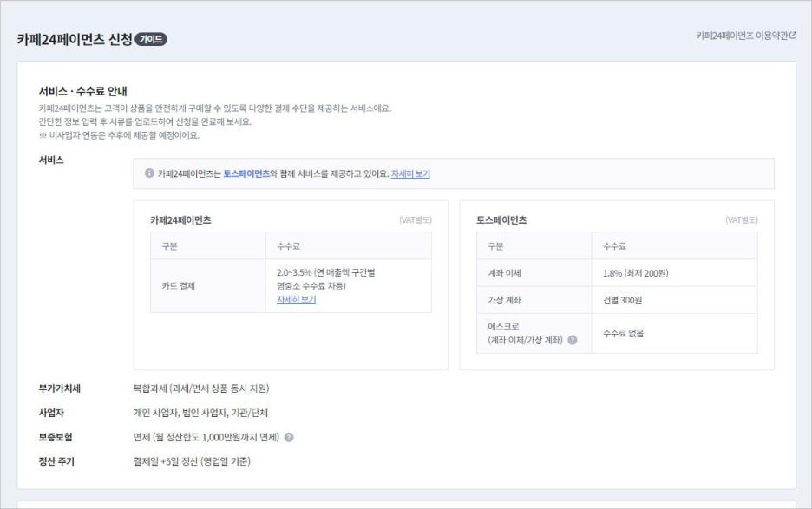Click the 카페24페이먼츠 신청 page title
Viewport: 812px width, 509px height.
click(x=75, y=39)
